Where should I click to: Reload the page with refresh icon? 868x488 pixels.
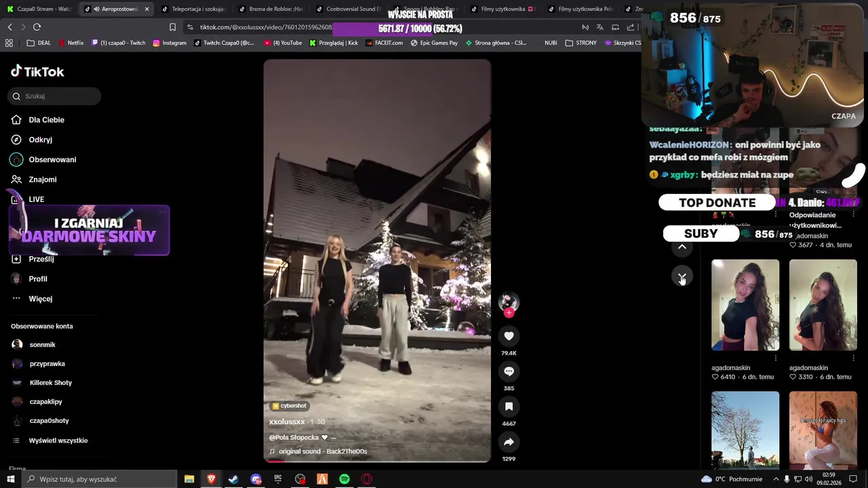37,27
